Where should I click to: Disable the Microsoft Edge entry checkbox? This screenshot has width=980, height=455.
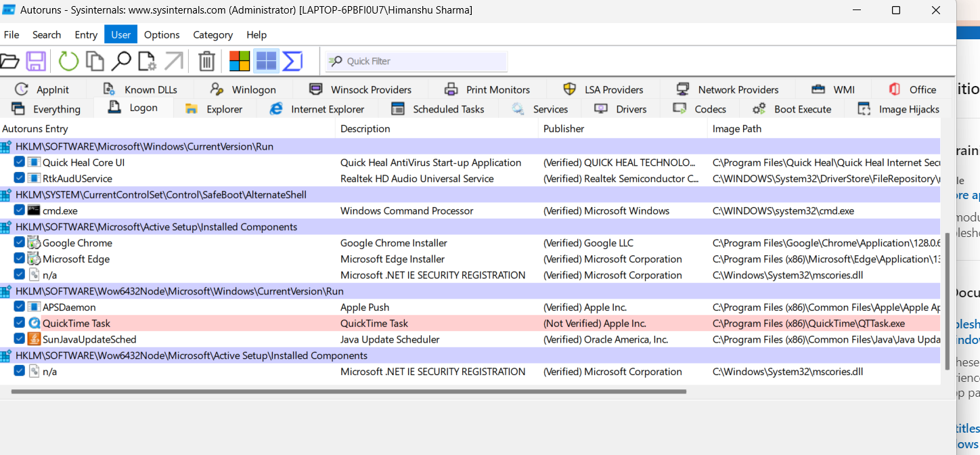click(x=19, y=259)
